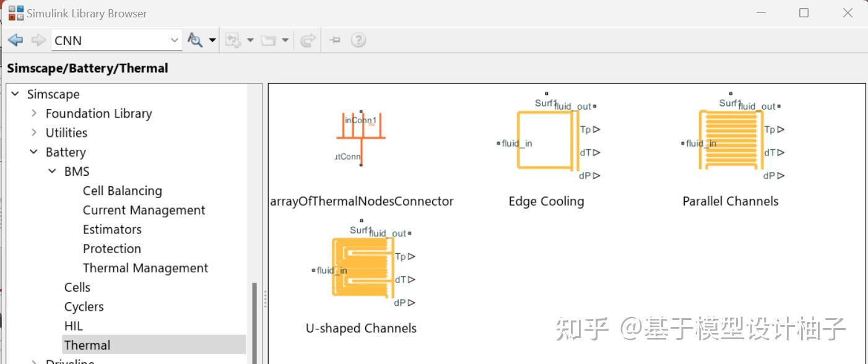Image resolution: width=868 pixels, height=364 pixels.
Task: Open the search text dropdown
Action: [176, 40]
